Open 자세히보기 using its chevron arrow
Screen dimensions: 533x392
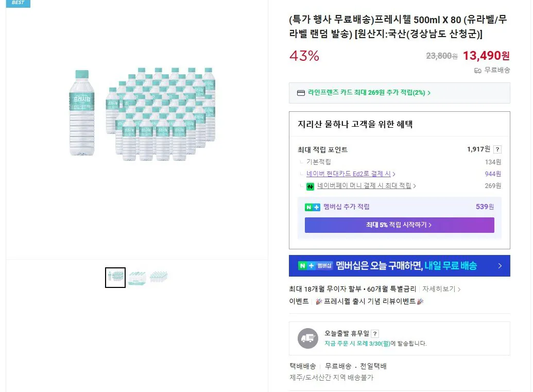[459, 289]
